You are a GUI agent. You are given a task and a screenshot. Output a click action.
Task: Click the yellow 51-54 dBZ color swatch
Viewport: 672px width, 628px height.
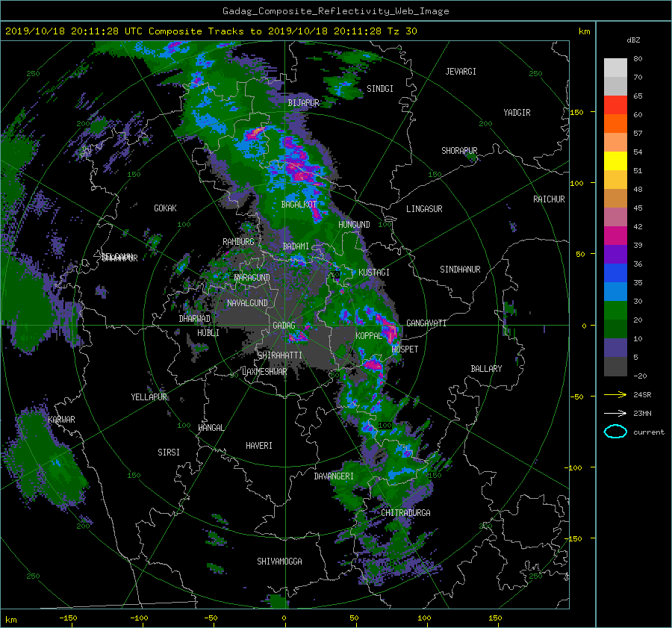pos(615,161)
